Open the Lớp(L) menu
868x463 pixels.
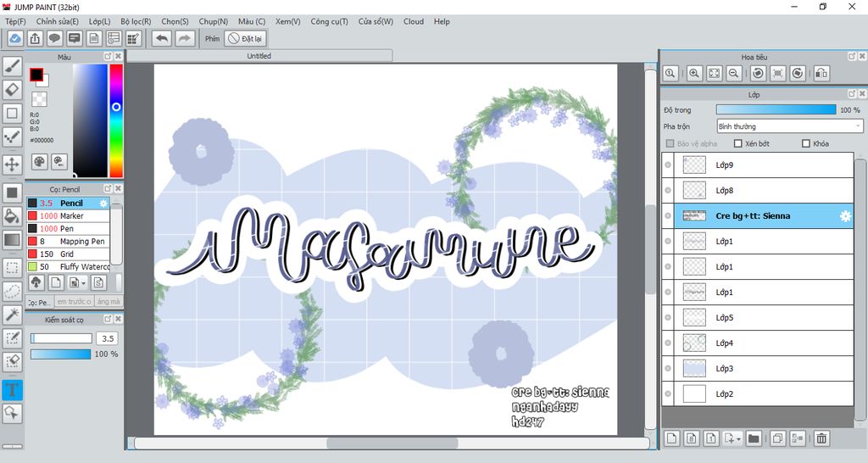100,21
